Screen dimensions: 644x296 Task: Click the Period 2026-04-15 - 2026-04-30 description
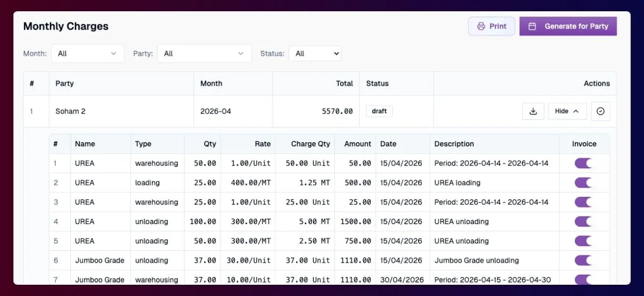[492, 279]
